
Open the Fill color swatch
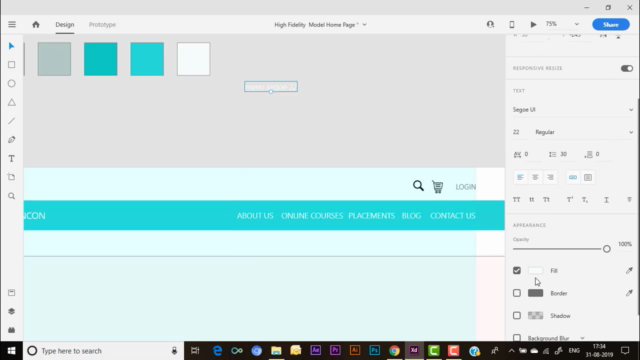535,270
